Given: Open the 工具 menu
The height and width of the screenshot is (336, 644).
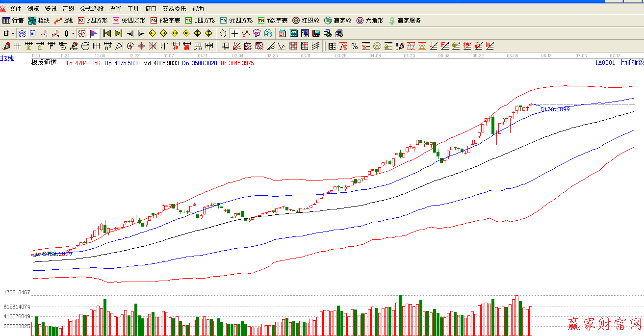Looking at the screenshot, I should click(x=133, y=9).
